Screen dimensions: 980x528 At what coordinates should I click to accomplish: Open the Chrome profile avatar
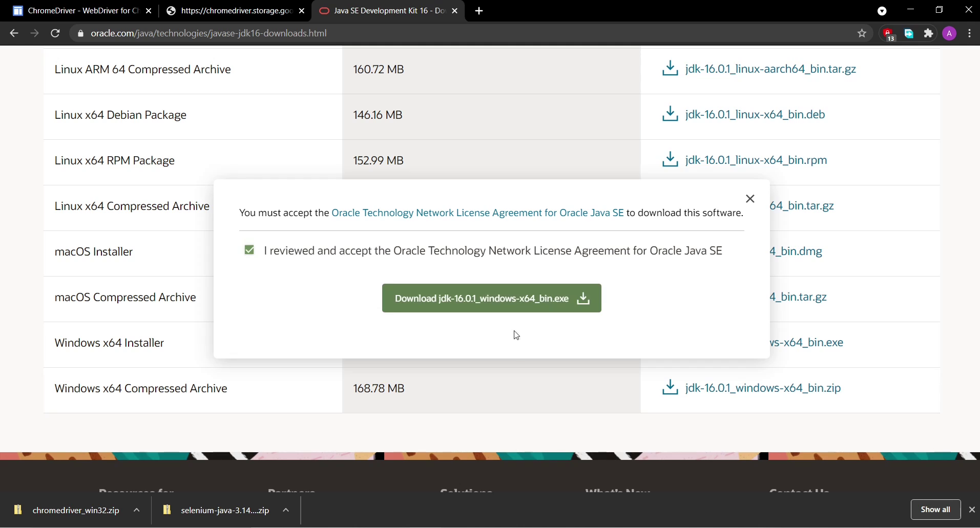coord(950,34)
